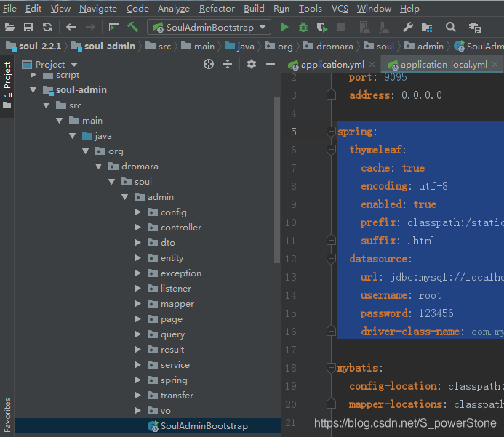
Task: Open the Refactor menu
Action: click(217, 9)
